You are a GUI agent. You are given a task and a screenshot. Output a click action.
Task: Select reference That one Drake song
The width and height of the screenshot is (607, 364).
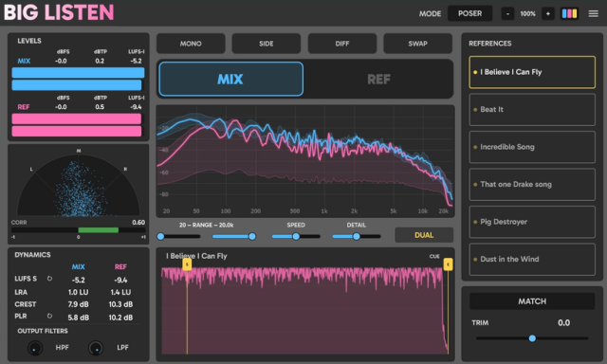pyautogui.click(x=532, y=184)
